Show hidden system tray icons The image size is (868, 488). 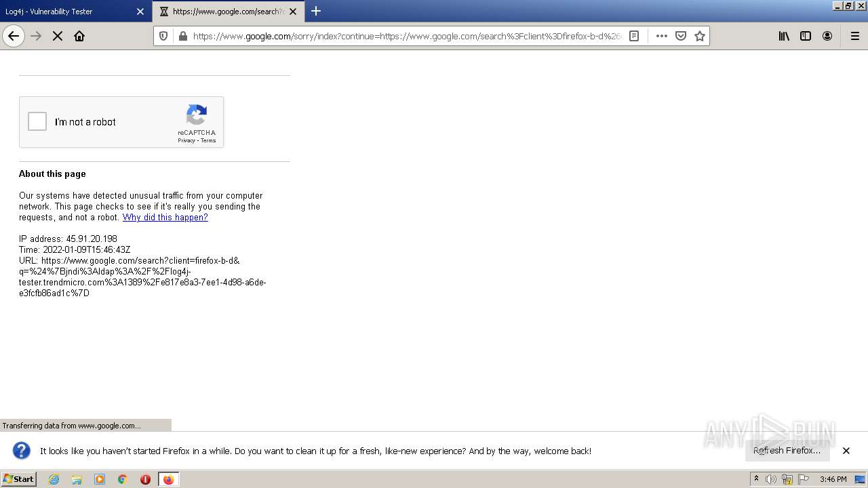[x=756, y=479]
